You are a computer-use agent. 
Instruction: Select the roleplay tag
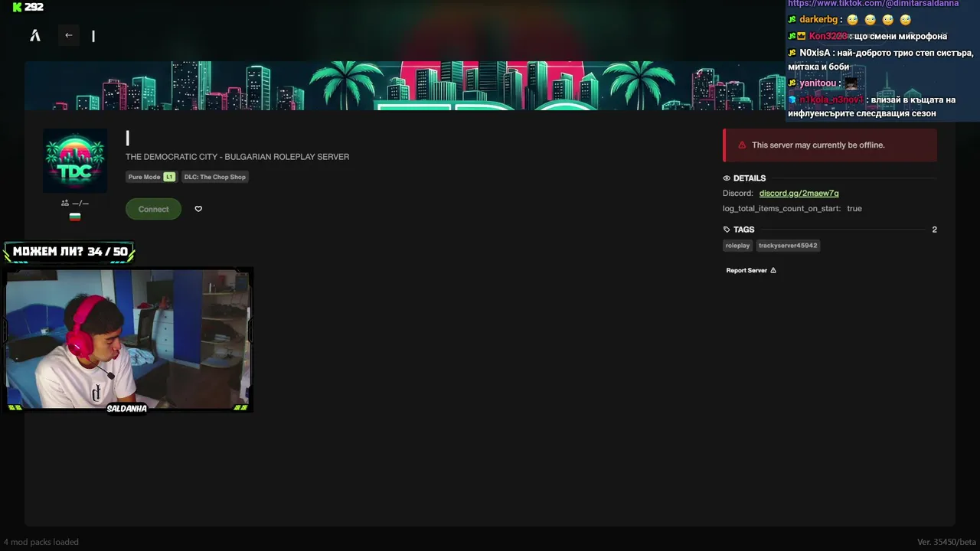[737, 246]
